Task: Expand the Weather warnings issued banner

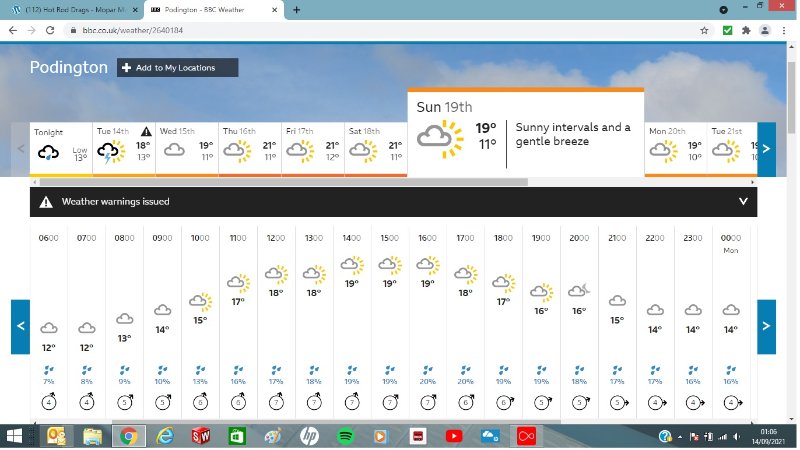Action: point(742,201)
